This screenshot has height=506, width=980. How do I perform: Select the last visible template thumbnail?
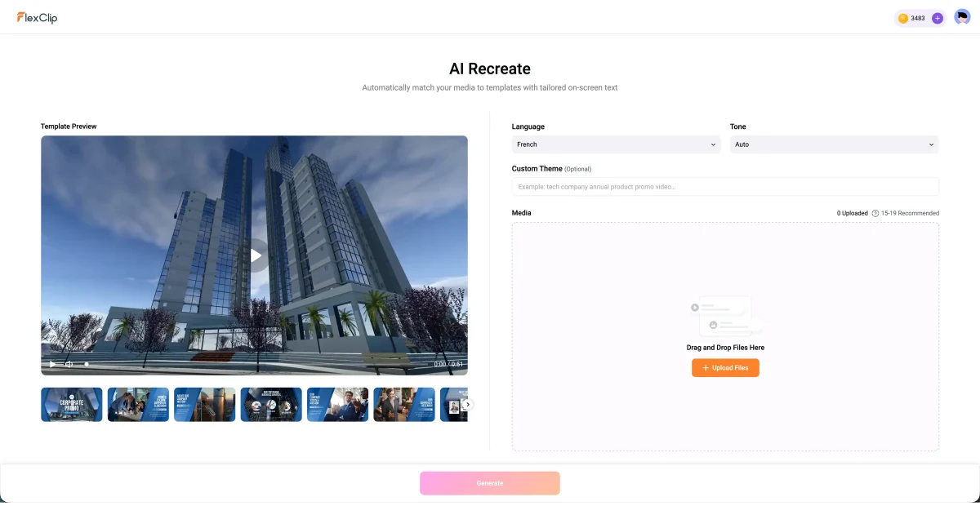point(452,404)
